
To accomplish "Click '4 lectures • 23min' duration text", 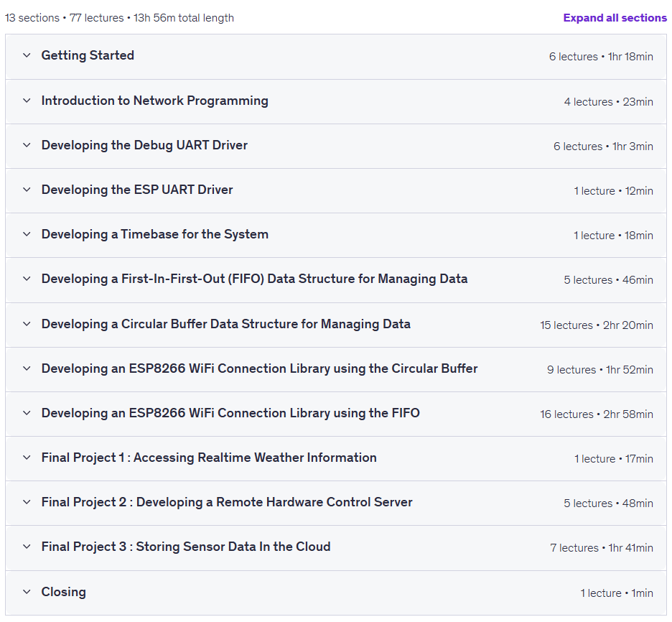I will (609, 102).
